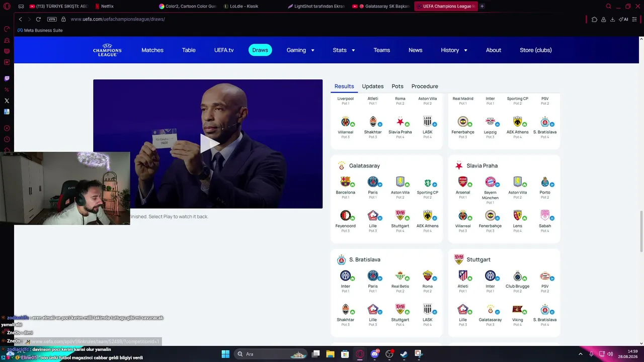The image size is (644, 362).
Task: Toggle the VPN badge in address bar
Action: [x=52, y=19]
